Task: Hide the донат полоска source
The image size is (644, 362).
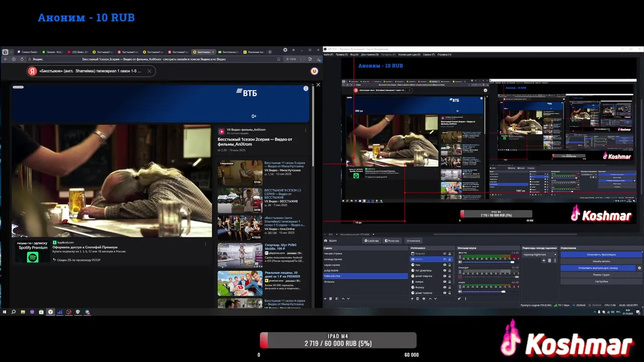Action: (x=445, y=293)
